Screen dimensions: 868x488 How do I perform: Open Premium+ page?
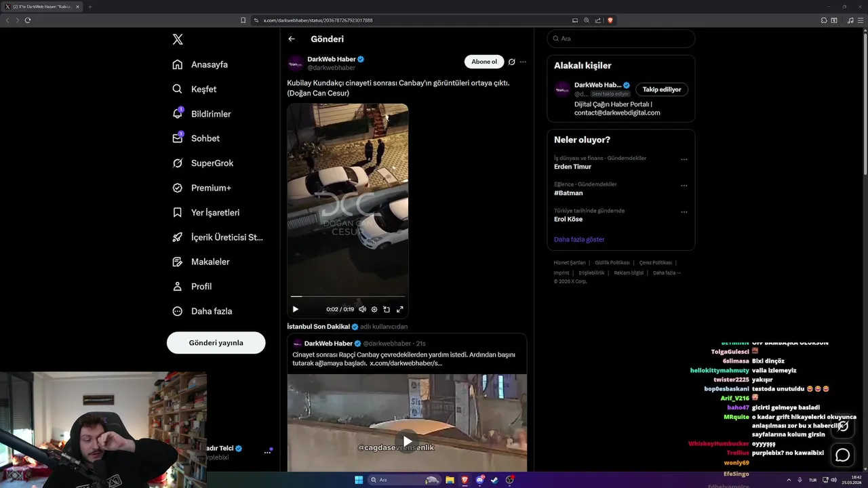[201, 188]
